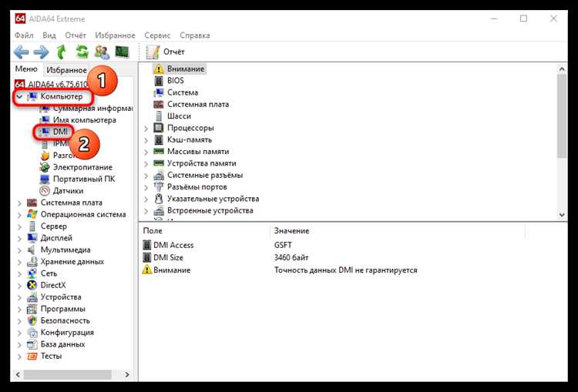Image resolution: width=578 pixels, height=392 pixels.
Task: Select the Шасси item in the DMI list
Action: point(179,116)
